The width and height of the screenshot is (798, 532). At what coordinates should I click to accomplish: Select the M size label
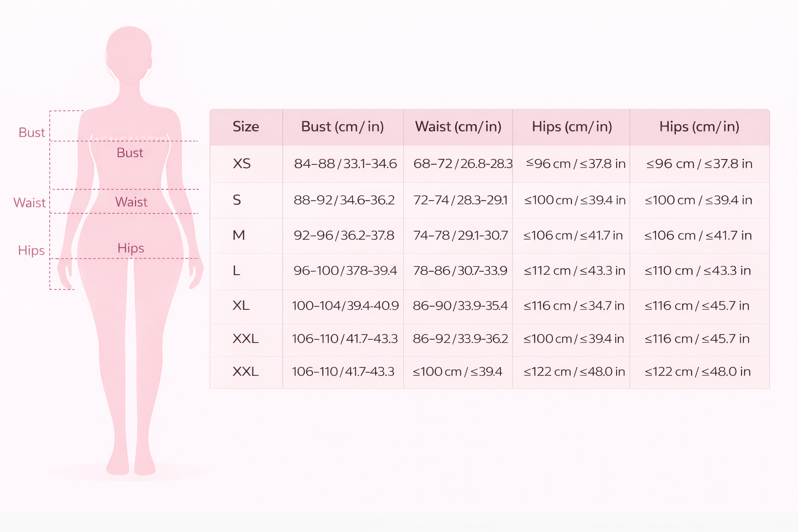(x=238, y=235)
